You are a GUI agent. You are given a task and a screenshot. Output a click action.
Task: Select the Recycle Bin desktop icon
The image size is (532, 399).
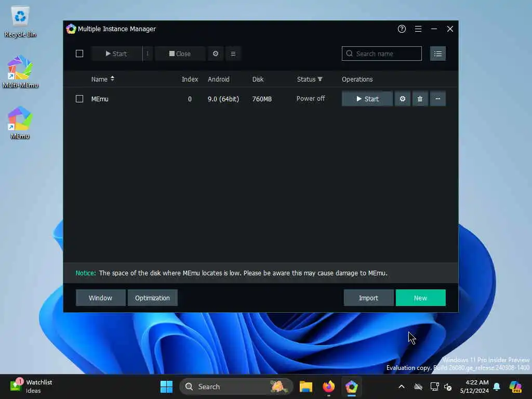[x=20, y=22]
